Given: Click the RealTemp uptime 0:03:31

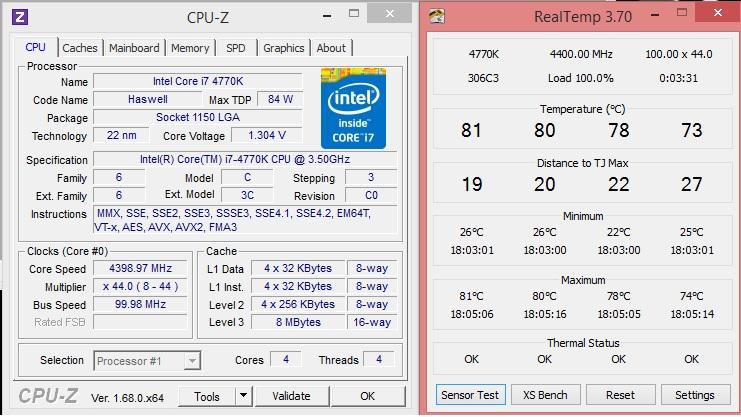Looking at the screenshot, I should tap(679, 78).
